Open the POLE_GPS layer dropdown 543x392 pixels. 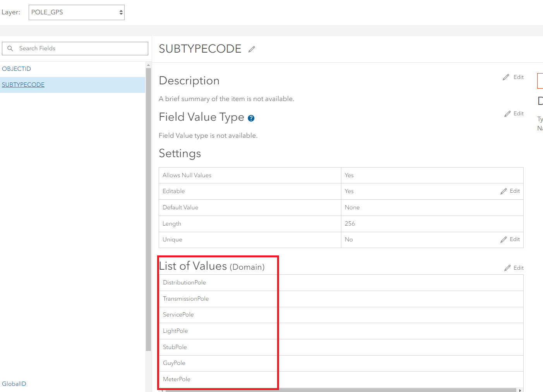click(x=77, y=12)
